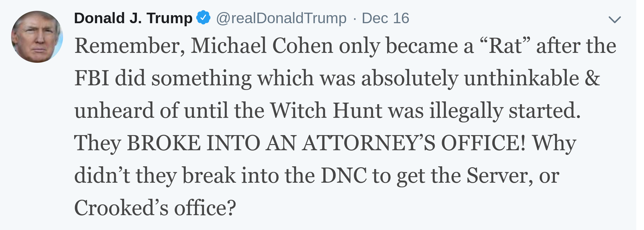The width and height of the screenshot is (644, 230).
Task: Click the word "DNC" in the tweet
Action: click(x=344, y=175)
